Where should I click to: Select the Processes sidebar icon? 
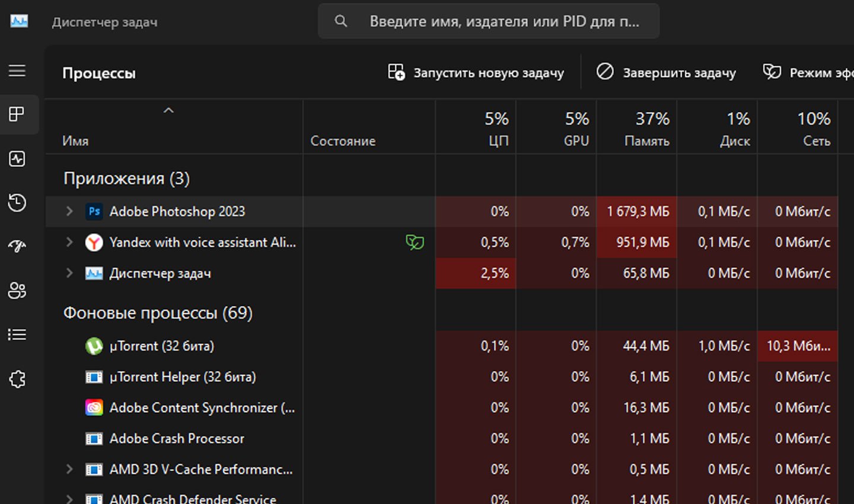17,114
